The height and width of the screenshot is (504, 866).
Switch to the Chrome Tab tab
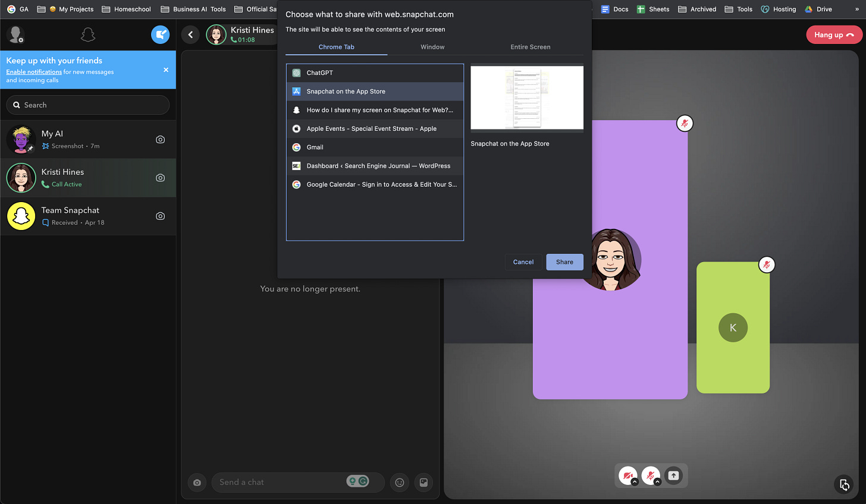tap(337, 47)
